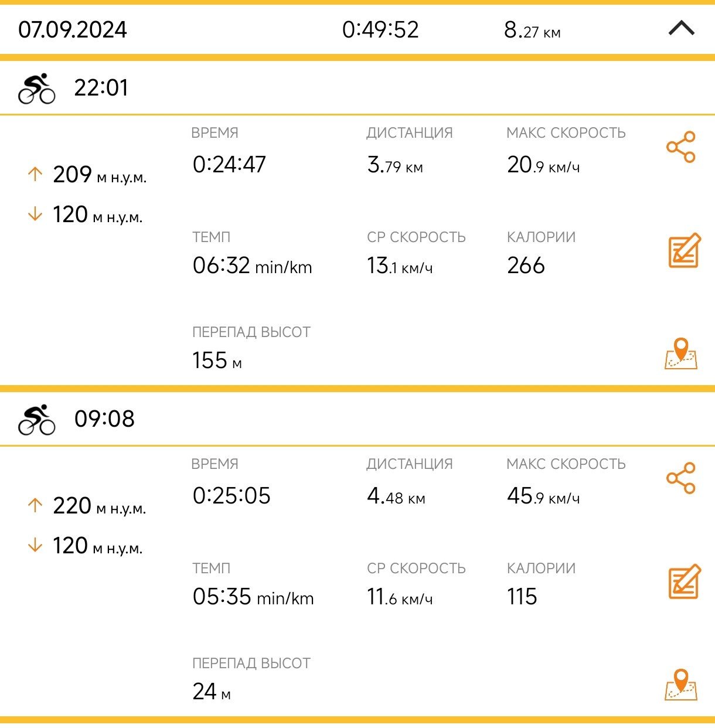
Task: Open the 09:08 workout header row
Action: click(357, 419)
